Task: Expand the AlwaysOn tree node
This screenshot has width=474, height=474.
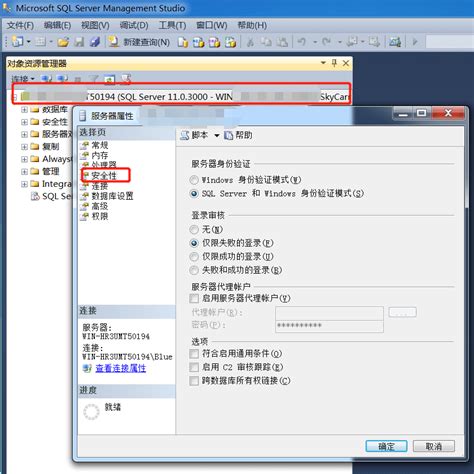Action: (24, 159)
